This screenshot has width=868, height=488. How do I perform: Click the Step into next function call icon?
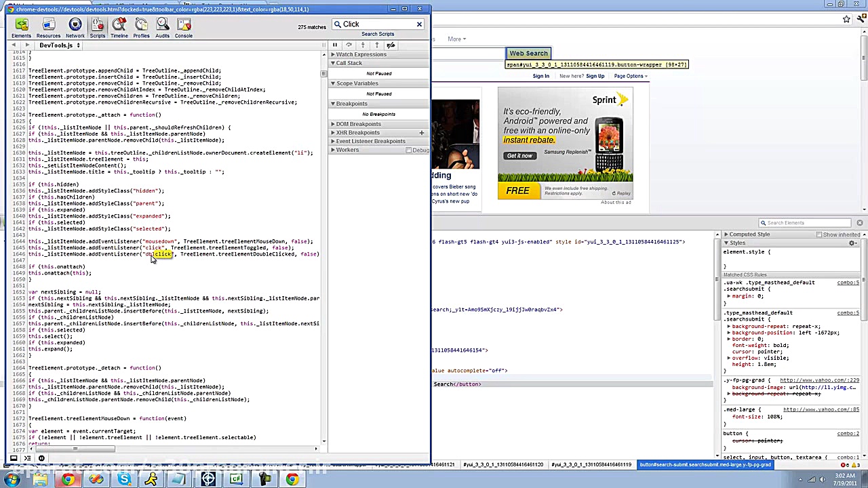tap(363, 45)
